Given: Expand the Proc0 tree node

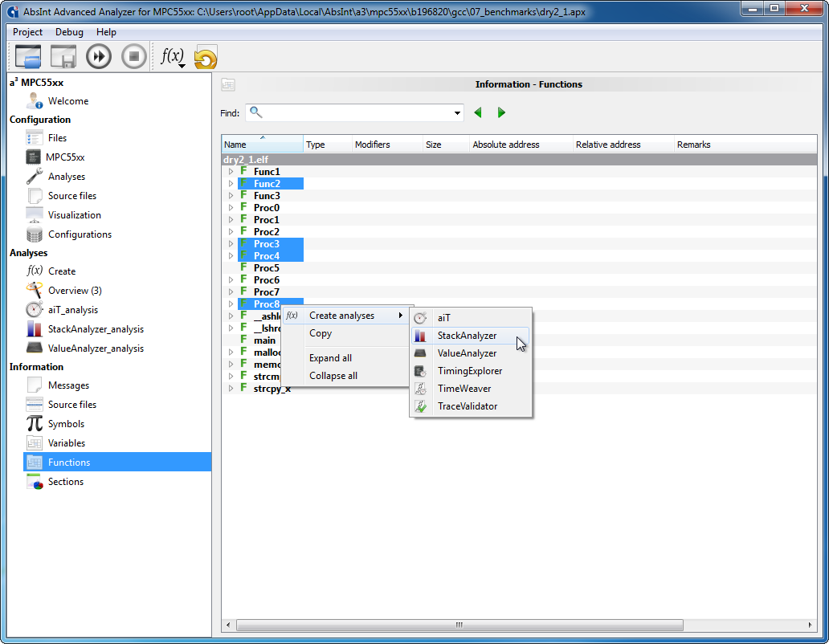Looking at the screenshot, I should pos(231,208).
